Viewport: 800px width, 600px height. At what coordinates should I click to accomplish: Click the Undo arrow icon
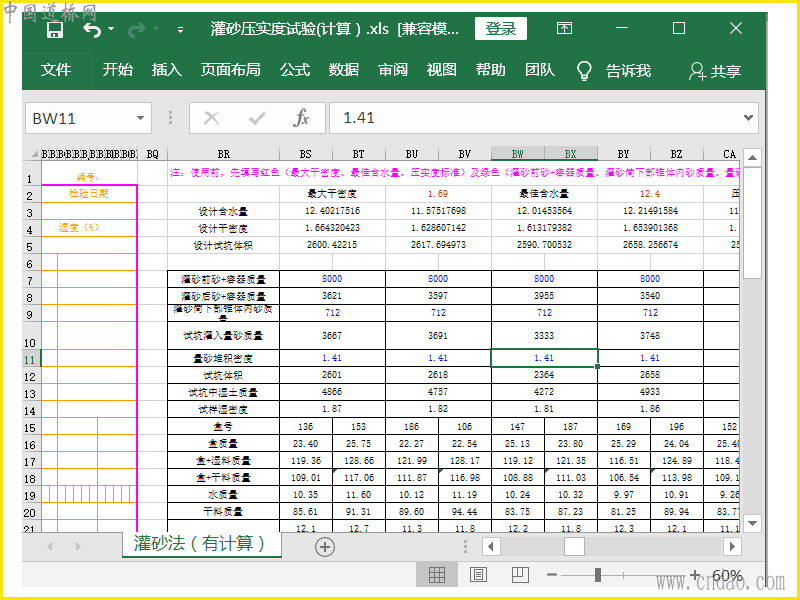pyautogui.click(x=92, y=30)
